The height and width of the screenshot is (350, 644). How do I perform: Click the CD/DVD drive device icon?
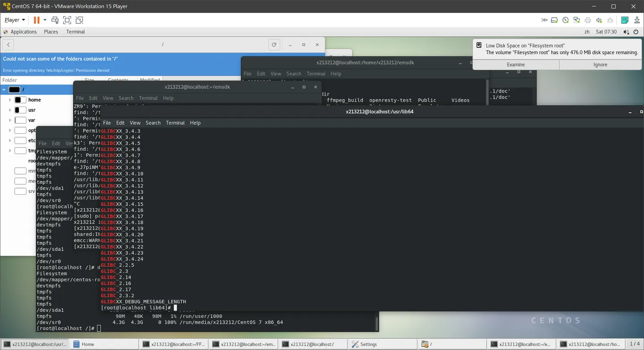click(x=566, y=20)
